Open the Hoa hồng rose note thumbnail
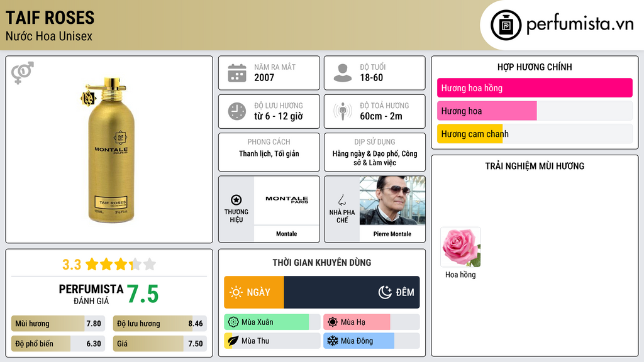Screen dimensions: 644x362 pyautogui.click(x=460, y=248)
